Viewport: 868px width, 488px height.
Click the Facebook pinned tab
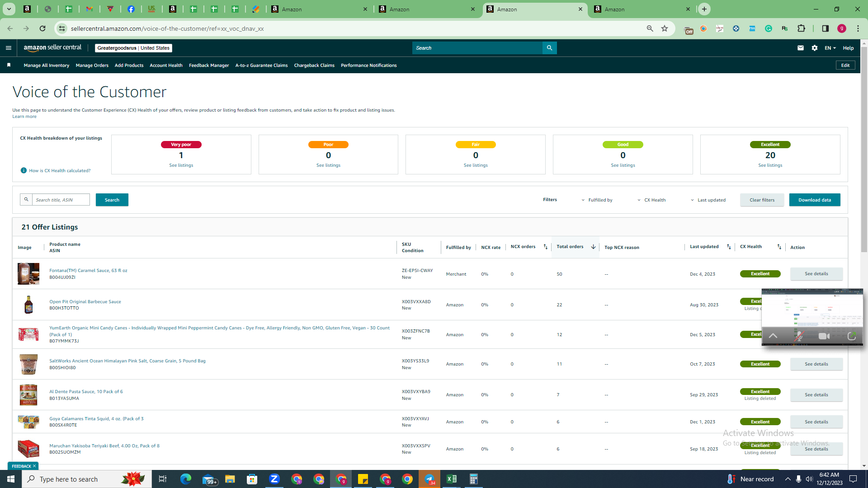pos(131,9)
